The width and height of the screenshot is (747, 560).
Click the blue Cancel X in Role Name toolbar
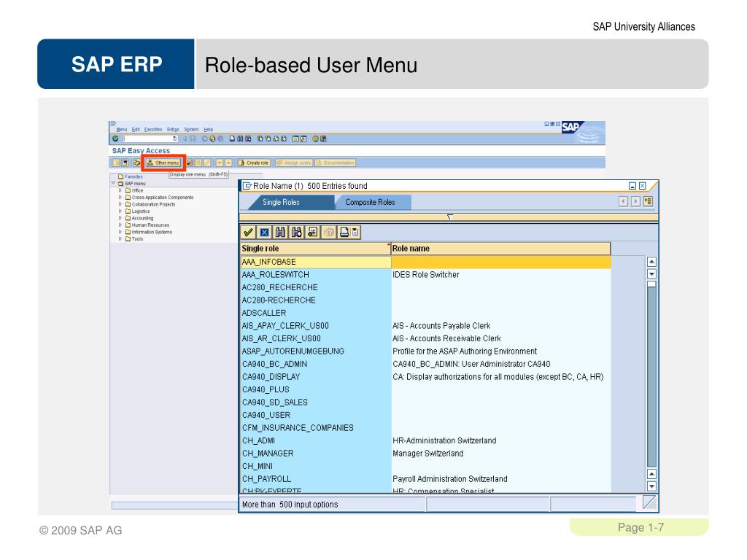pyautogui.click(x=264, y=232)
